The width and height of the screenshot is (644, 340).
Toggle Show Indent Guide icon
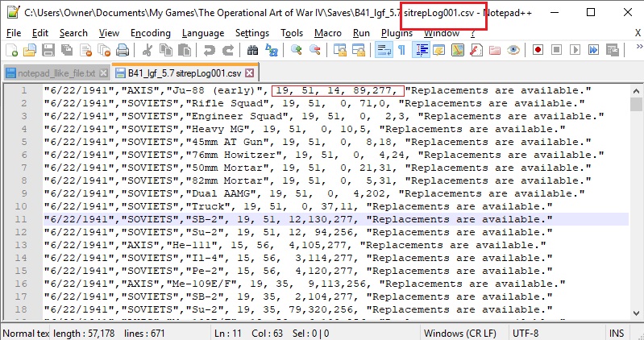pyautogui.click(x=421, y=50)
